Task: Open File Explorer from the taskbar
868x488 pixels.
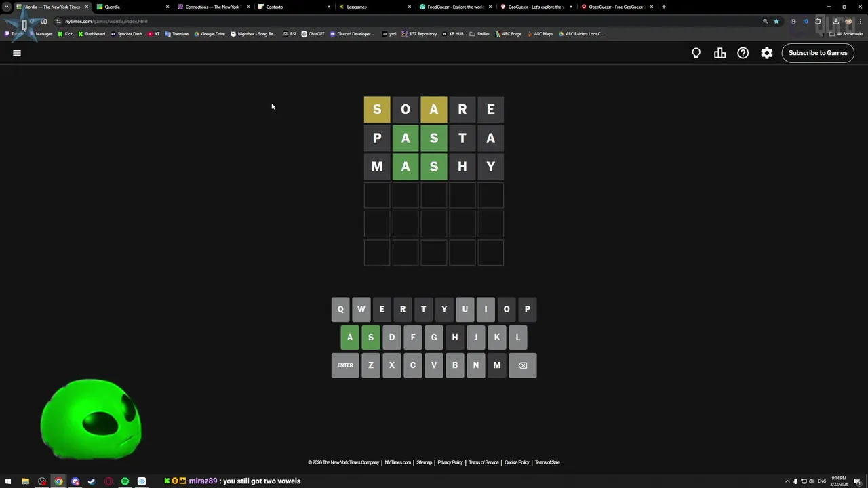Action: (x=25, y=481)
